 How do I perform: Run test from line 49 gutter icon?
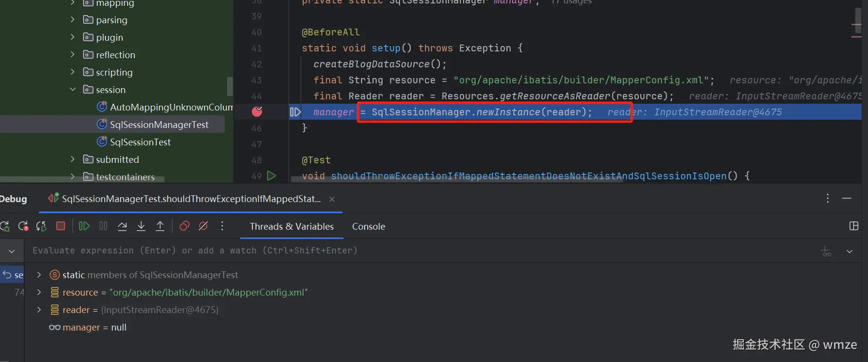click(x=272, y=176)
